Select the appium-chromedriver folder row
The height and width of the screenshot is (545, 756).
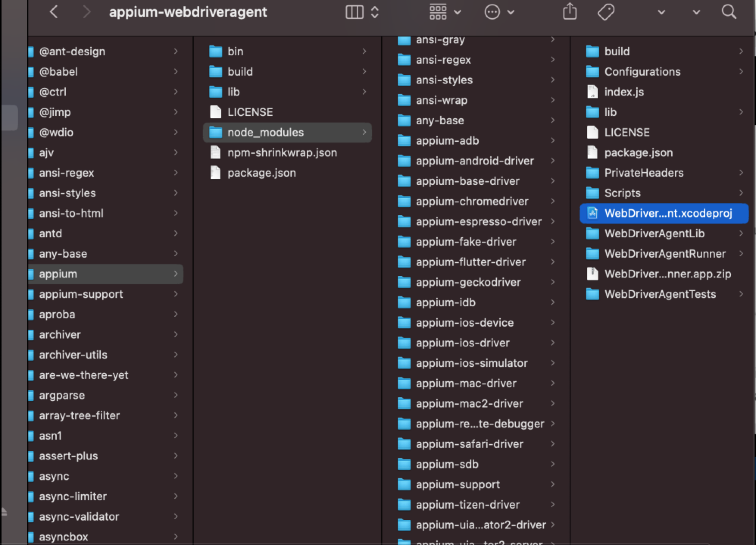tap(476, 201)
